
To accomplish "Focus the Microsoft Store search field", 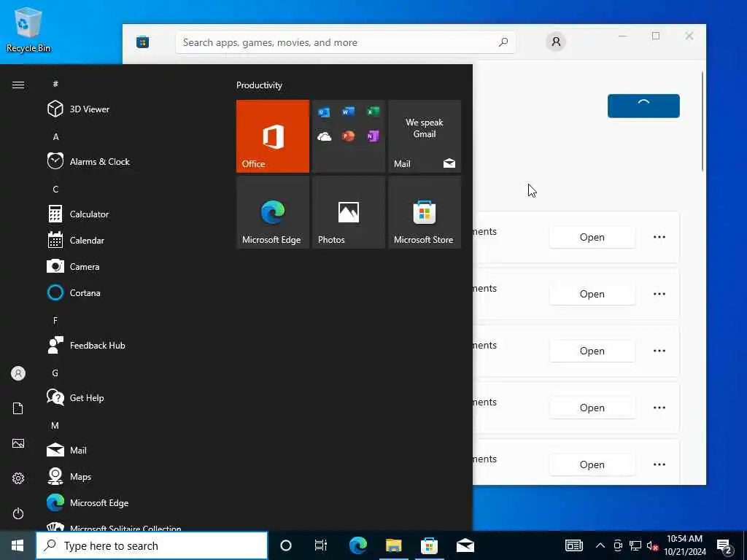I will click(x=345, y=42).
